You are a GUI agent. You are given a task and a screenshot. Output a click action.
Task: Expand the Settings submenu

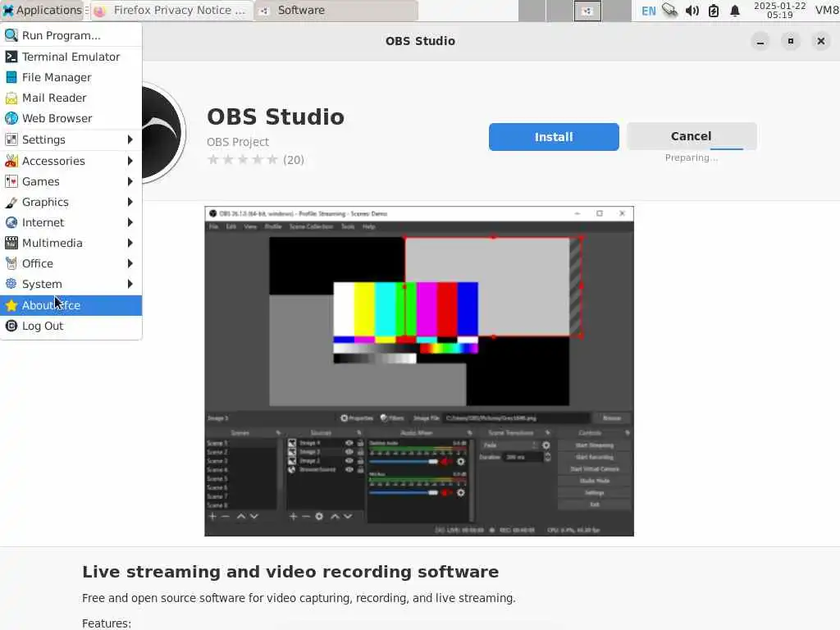coord(71,139)
